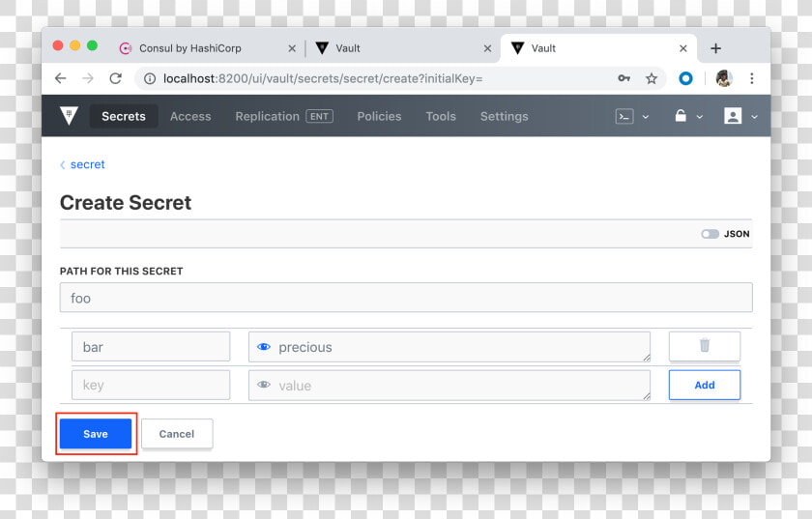This screenshot has height=519, width=812.
Task: Toggle visibility of the empty value field
Action: [264, 385]
